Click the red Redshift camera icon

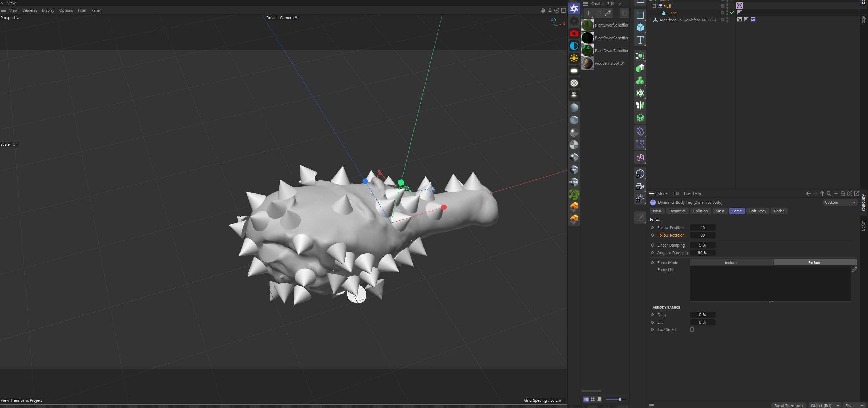pyautogui.click(x=574, y=33)
